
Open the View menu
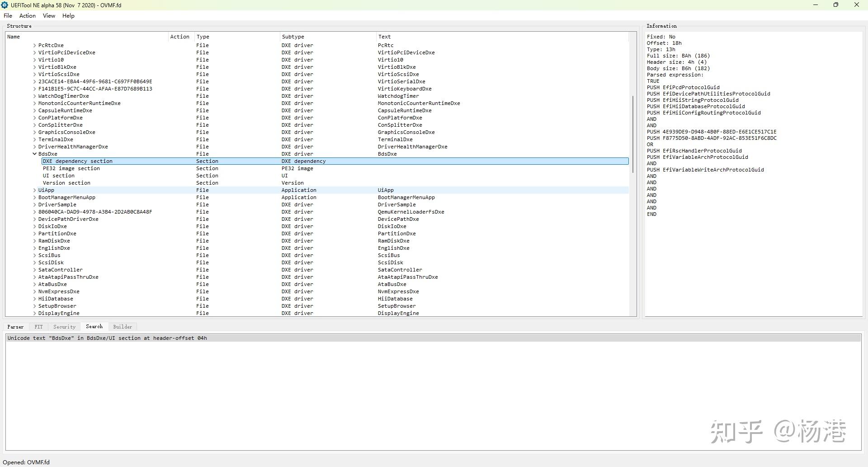click(x=49, y=15)
